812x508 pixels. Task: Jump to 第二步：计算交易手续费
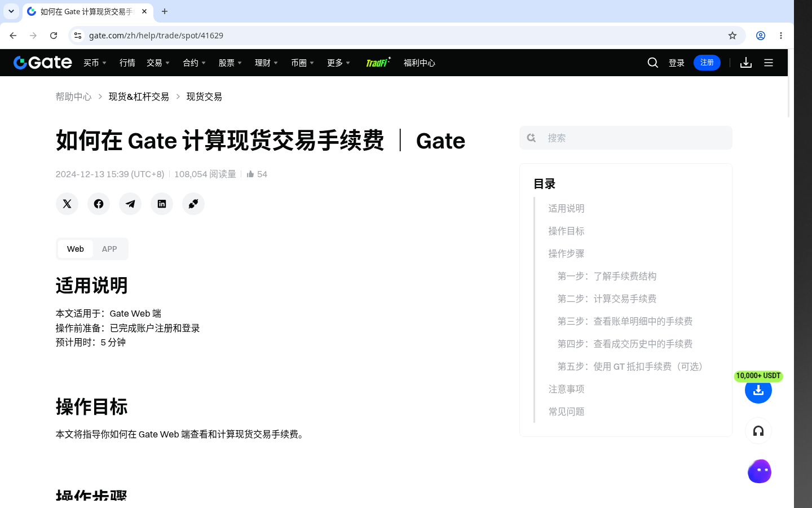pyautogui.click(x=607, y=299)
